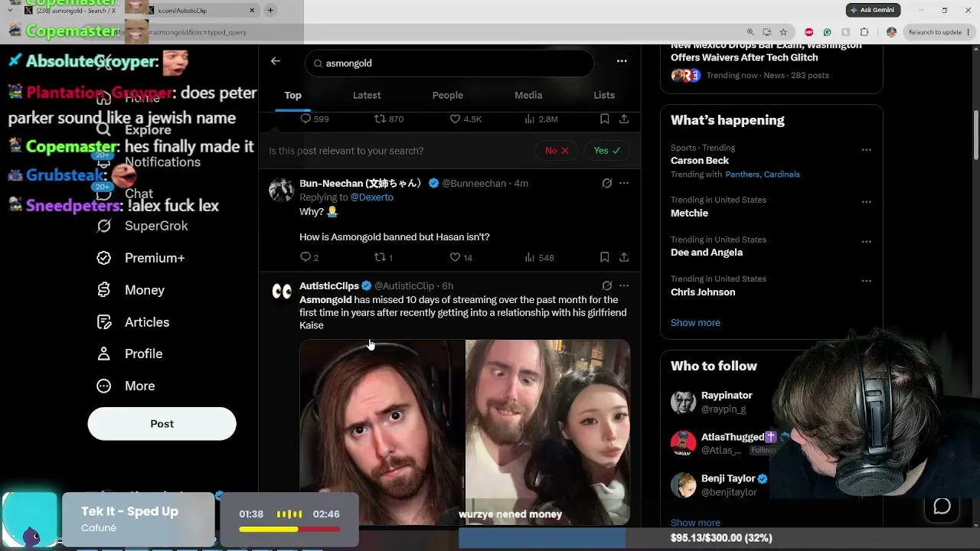
Task: Open more options on AutisticClips post
Action: pyautogui.click(x=624, y=285)
